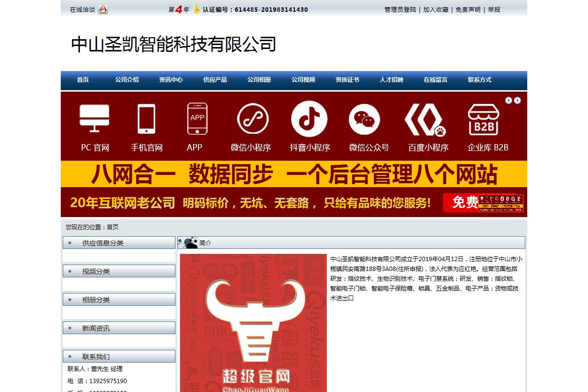Click the APP phone icon
The height and width of the screenshot is (392, 588).
coord(197,118)
